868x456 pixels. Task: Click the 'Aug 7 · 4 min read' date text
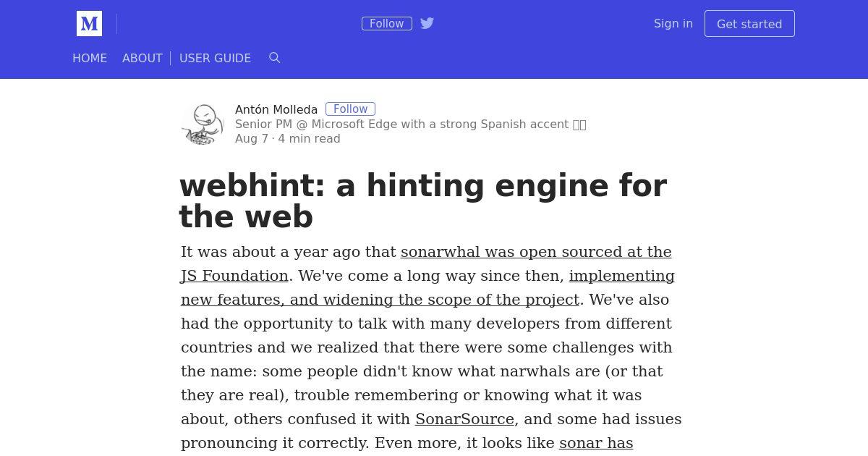click(288, 138)
